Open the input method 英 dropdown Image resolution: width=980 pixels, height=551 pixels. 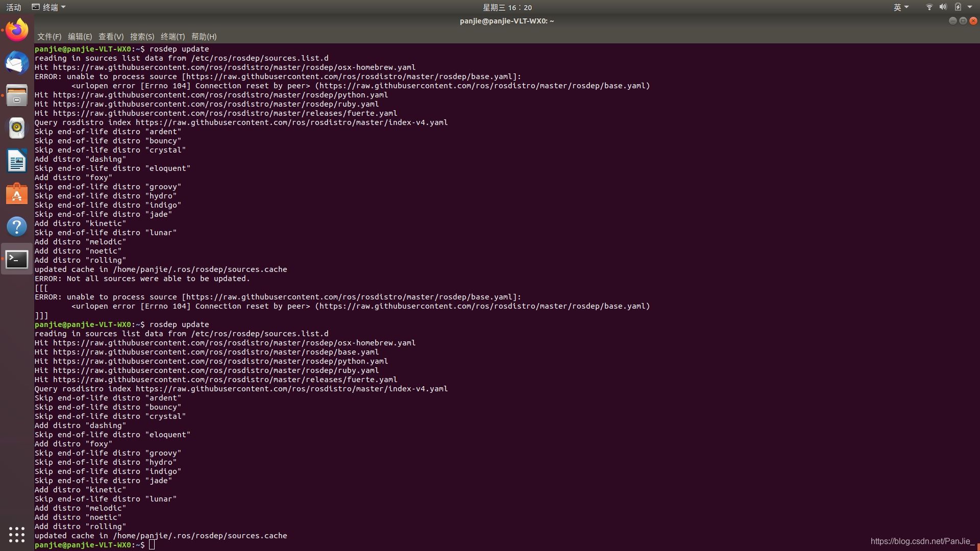(901, 7)
